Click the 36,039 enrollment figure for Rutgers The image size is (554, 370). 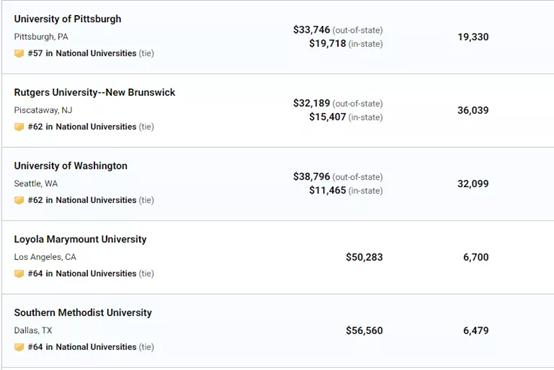click(473, 110)
